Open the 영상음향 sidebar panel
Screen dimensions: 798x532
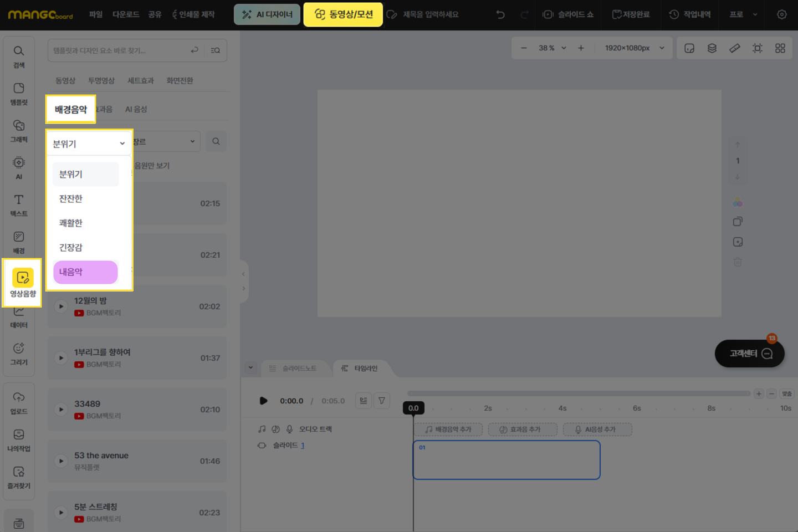pyautogui.click(x=22, y=283)
